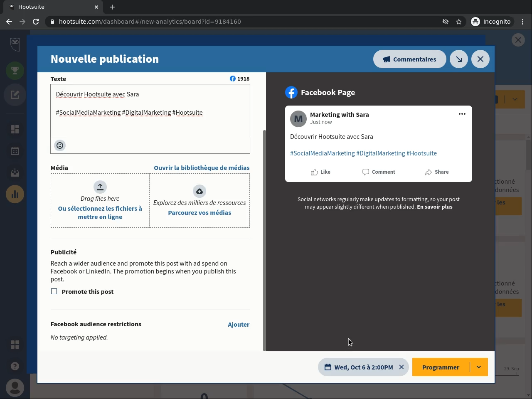Click the browser address bar

point(249,22)
